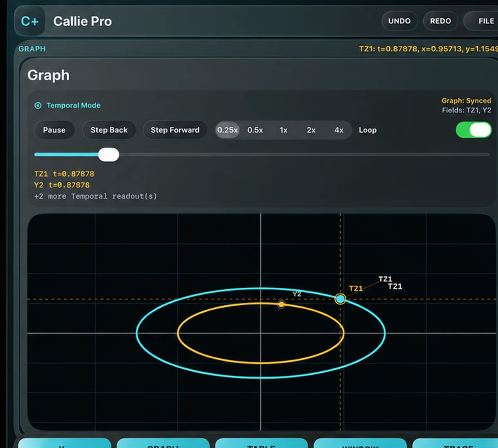498x448 pixels.
Task: Pause the temporal playback
Action: click(x=54, y=130)
